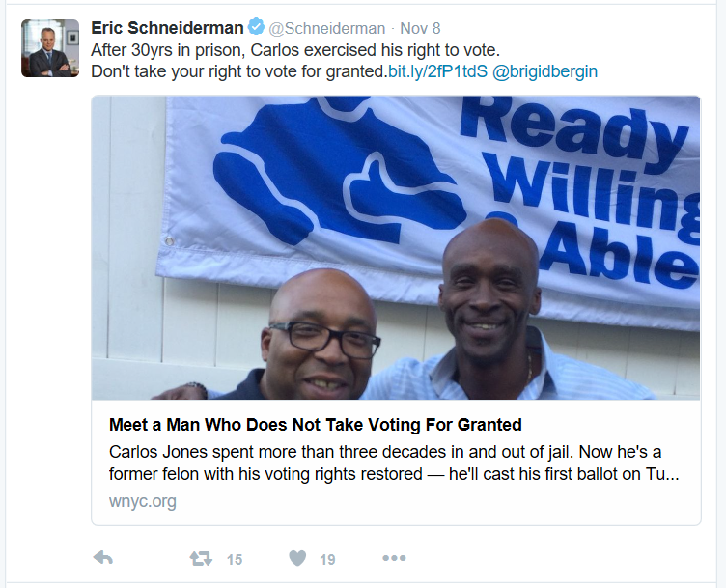Image resolution: width=726 pixels, height=588 pixels.
Task: Open the Ready Willing Able photo preview
Action: 396,248
